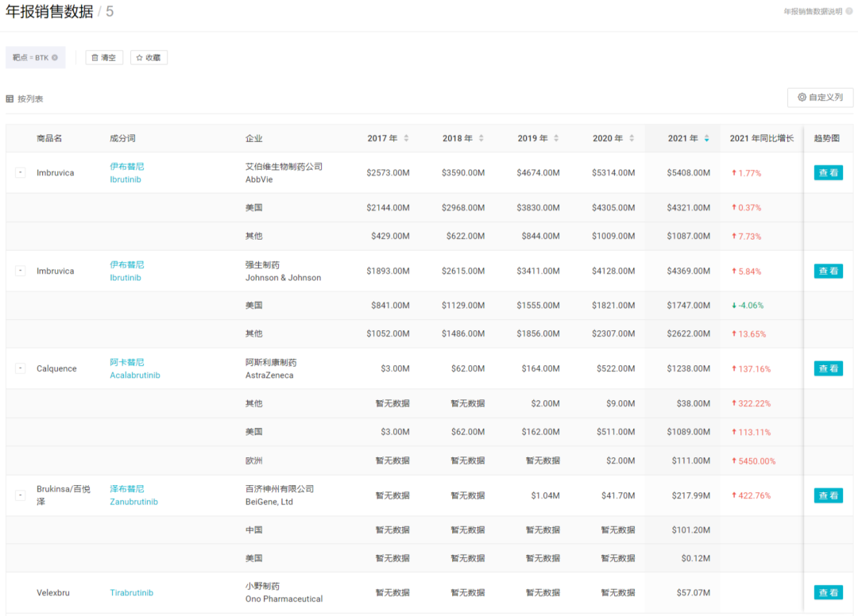Sort by the 2017 年 column
Image resolution: width=858 pixels, height=616 pixels.
pos(406,138)
